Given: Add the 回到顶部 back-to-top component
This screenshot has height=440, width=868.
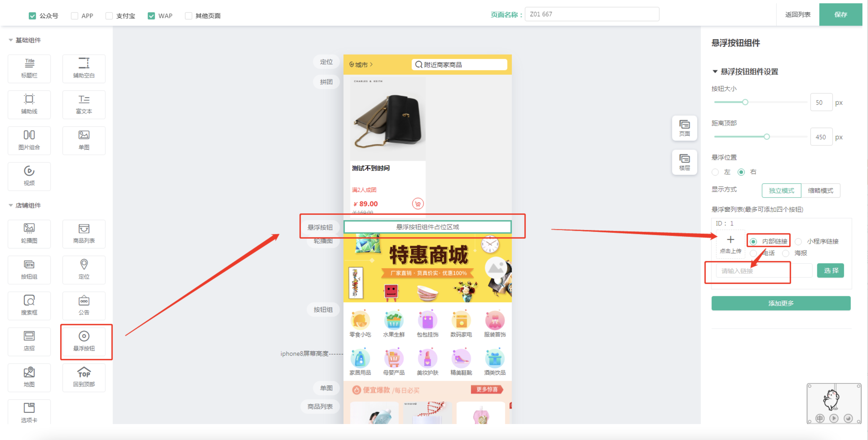Looking at the screenshot, I should click(x=84, y=377).
